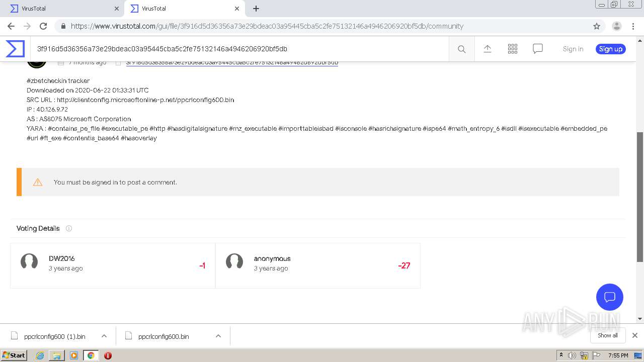Click the red security icon in taskbar

point(108,355)
